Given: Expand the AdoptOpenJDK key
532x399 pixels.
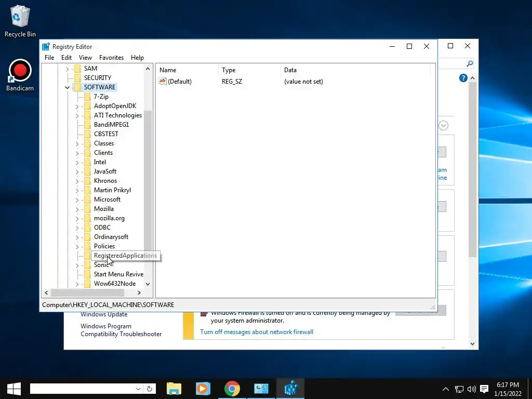Looking at the screenshot, I should point(77,107).
